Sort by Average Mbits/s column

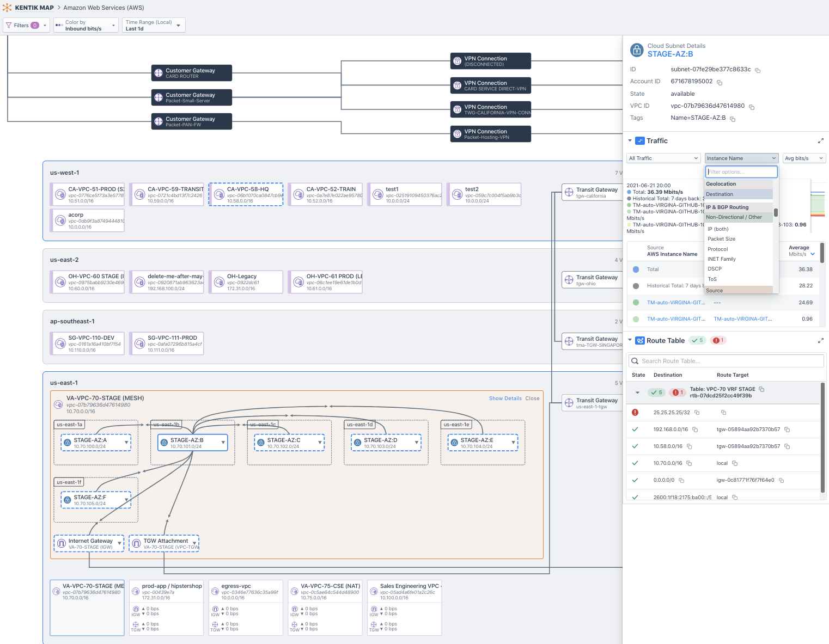click(x=802, y=251)
